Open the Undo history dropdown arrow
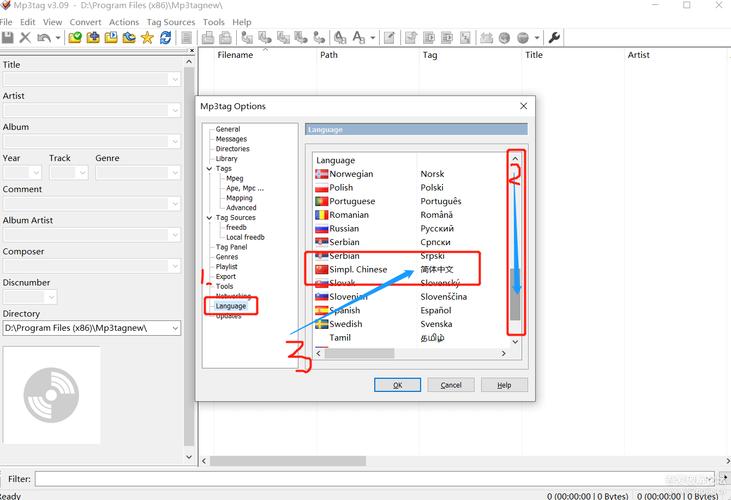 [58, 38]
